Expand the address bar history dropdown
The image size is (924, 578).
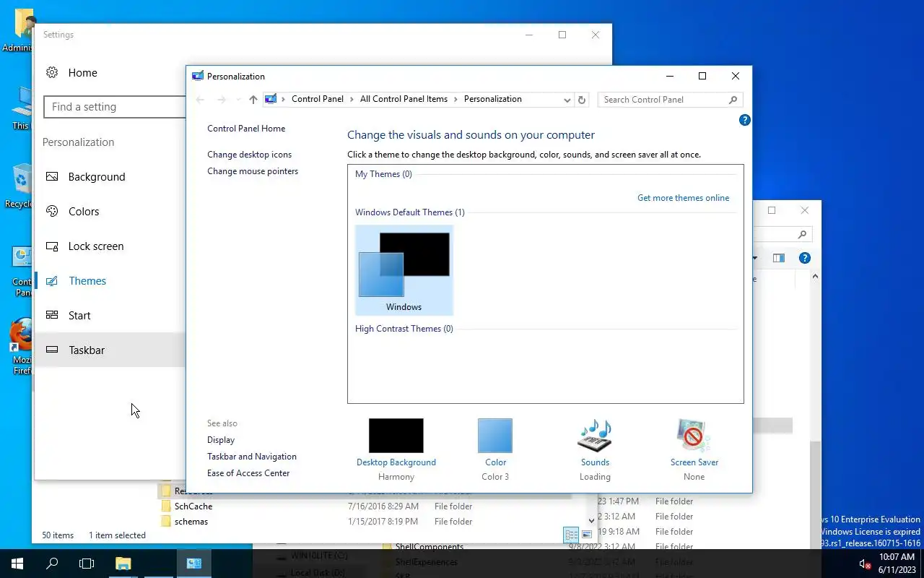point(567,100)
